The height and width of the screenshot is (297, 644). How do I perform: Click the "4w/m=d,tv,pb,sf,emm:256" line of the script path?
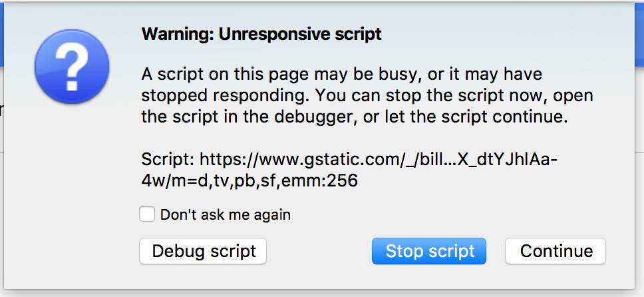pyautogui.click(x=249, y=180)
